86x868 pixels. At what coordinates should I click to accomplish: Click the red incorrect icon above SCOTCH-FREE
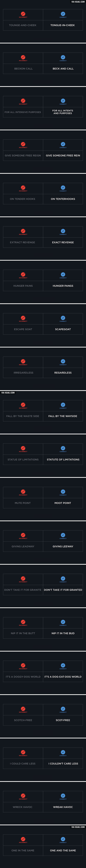tap(23, 709)
